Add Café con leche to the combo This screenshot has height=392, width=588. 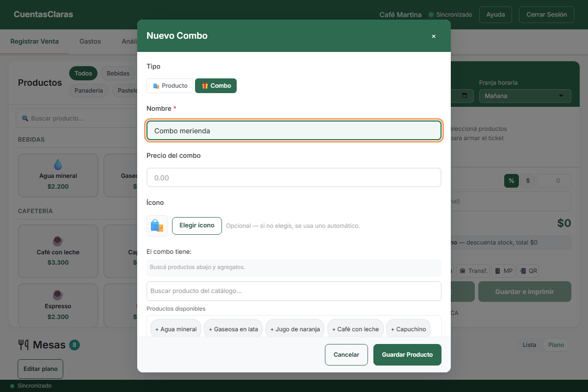pos(356,329)
